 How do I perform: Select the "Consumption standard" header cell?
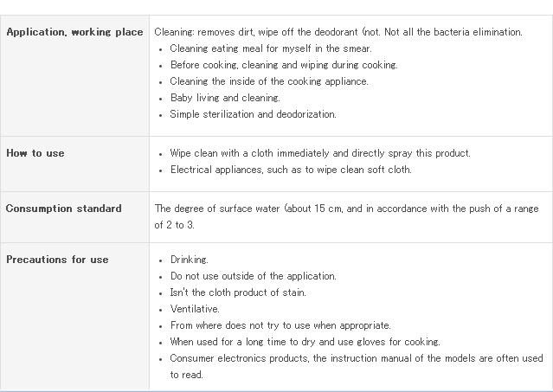click(x=64, y=209)
